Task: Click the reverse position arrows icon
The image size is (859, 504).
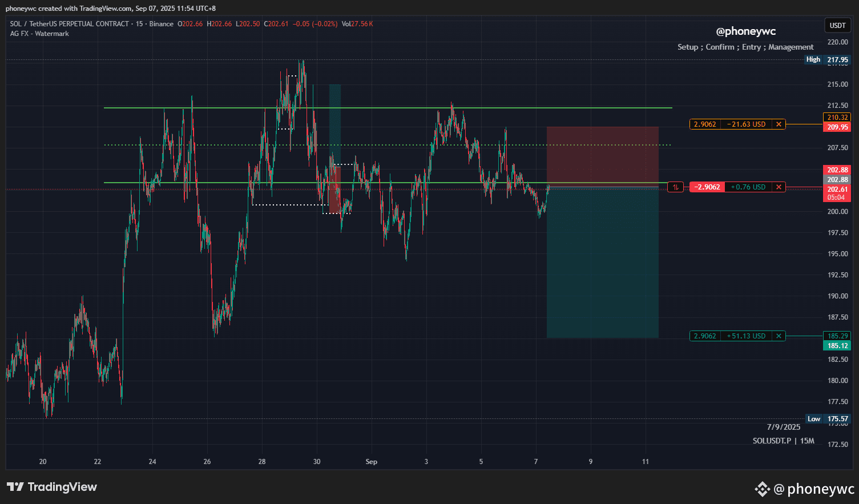Action: coord(675,187)
